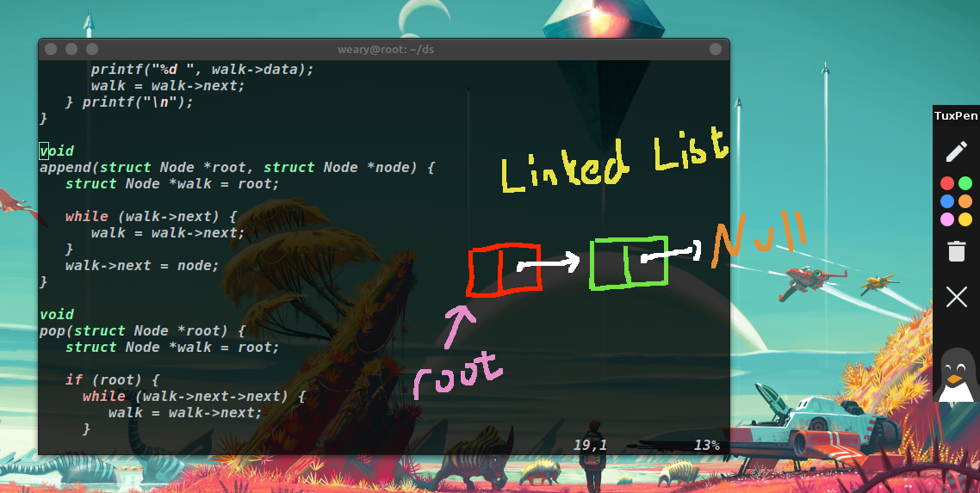This screenshot has height=493, width=980.
Task: Click the 'while (walk->next) {' line
Action: (152, 217)
